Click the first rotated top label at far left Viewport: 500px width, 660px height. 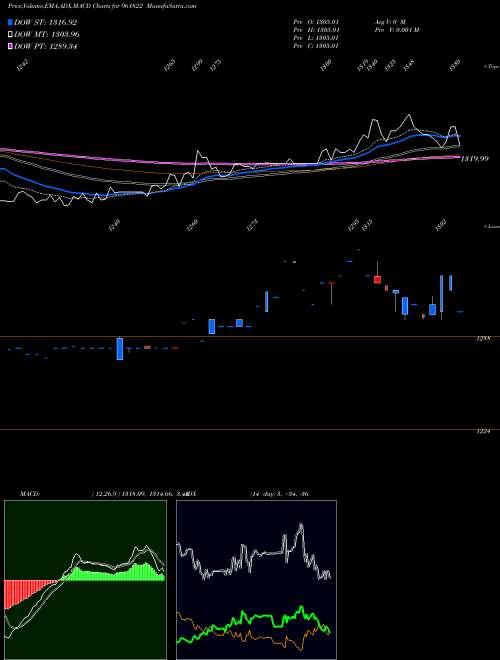23,65
